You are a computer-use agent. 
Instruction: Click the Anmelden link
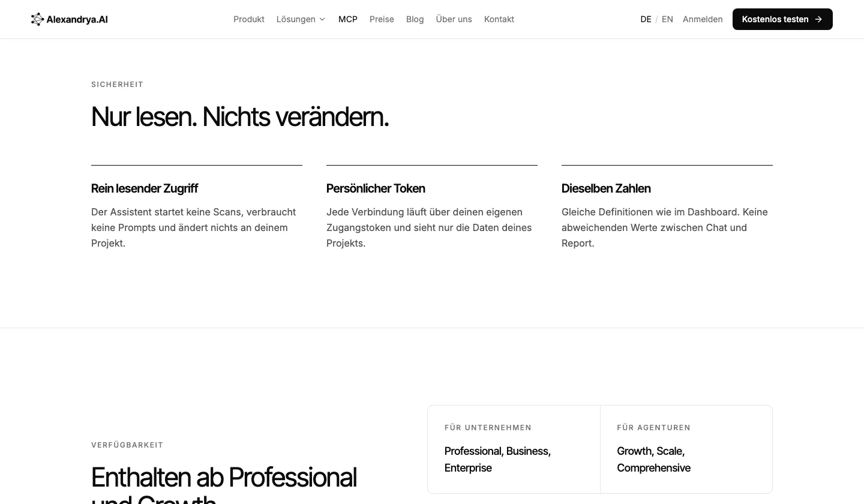pyautogui.click(x=703, y=19)
